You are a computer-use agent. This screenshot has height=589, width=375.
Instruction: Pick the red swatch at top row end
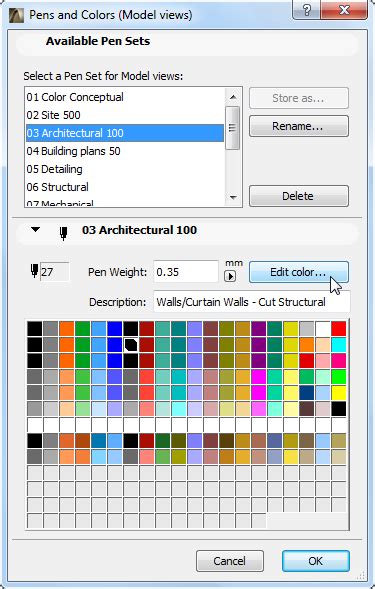point(339,329)
